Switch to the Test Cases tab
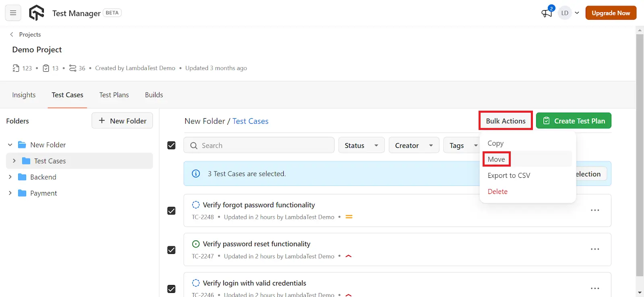Viewport: 644px width, 297px height. (67, 95)
